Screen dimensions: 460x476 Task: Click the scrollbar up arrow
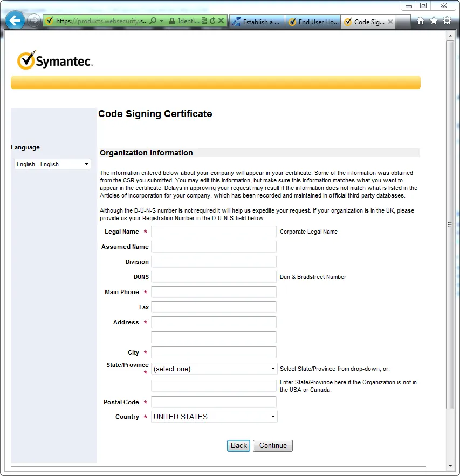[x=450, y=36]
